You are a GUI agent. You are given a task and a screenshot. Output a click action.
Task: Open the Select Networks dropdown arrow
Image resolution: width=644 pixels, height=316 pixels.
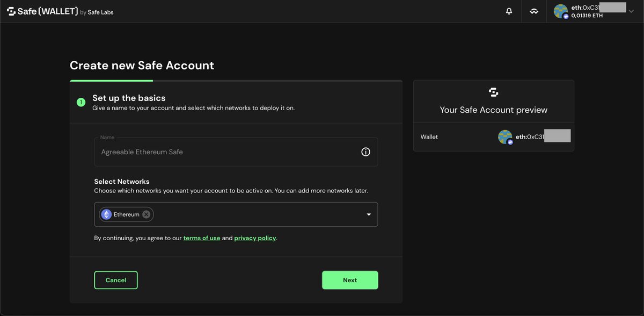tap(369, 214)
